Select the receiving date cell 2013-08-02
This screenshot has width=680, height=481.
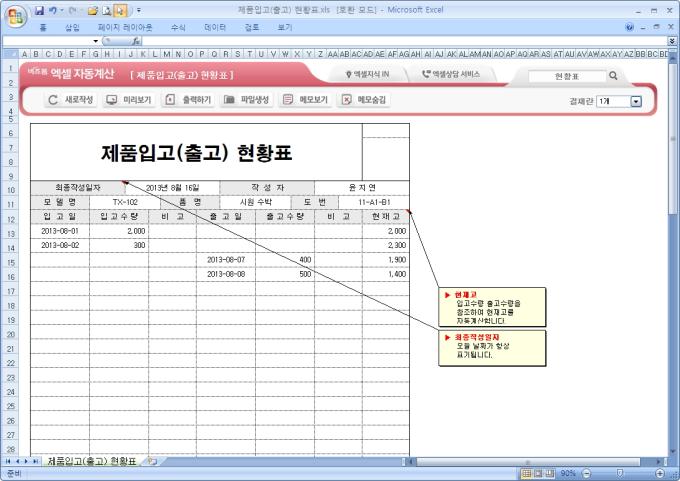coord(60,245)
